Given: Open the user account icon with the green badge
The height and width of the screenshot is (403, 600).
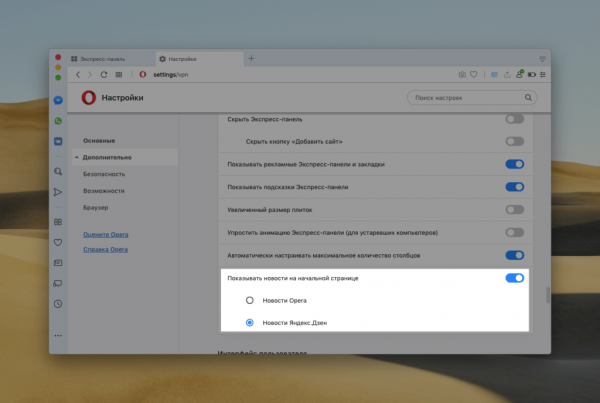Looking at the screenshot, I should (x=519, y=74).
